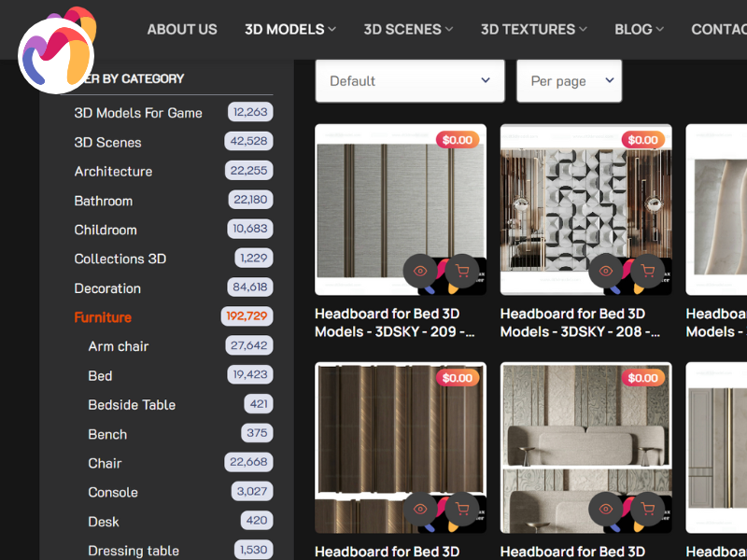Screen dimensions: 747x560
Task: Select the Furniture category
Action: [x=103, y=317]
